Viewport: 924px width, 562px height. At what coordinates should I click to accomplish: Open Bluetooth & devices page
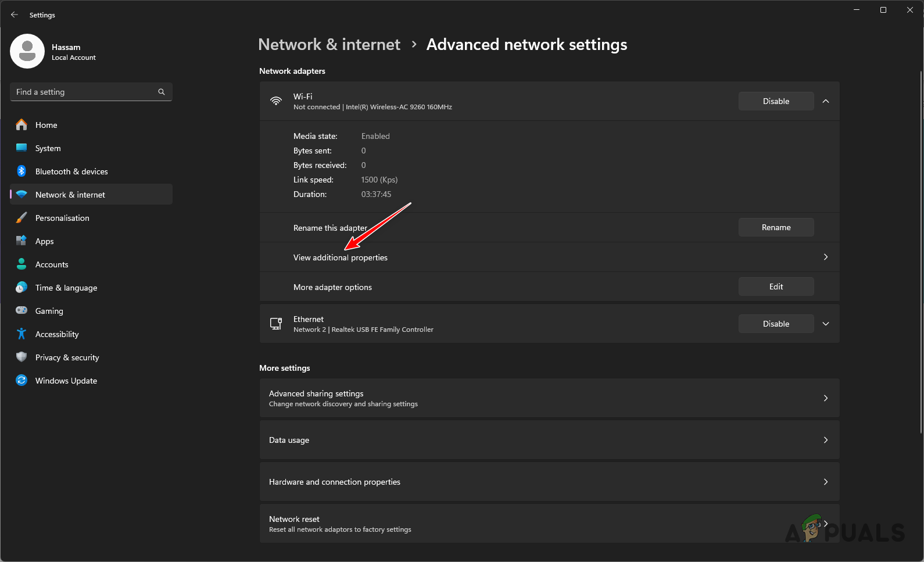click(91, 171)
